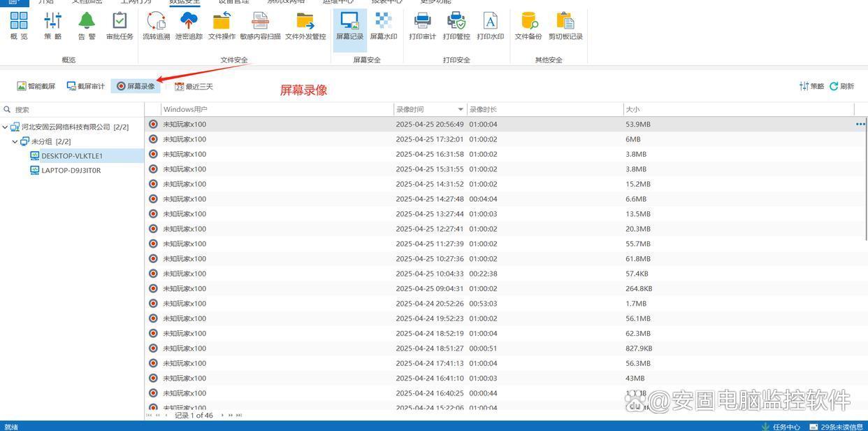
Task: Select the LAPTOP-D9J3IT0R computer
Action: click(x=71, y=171)
